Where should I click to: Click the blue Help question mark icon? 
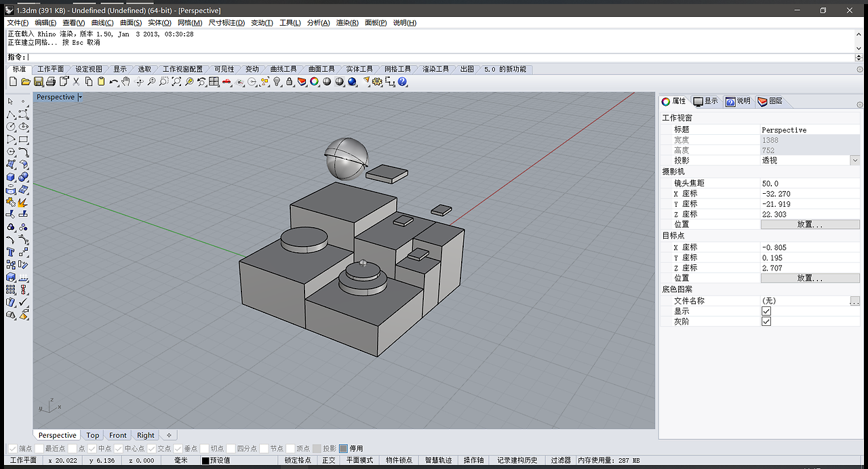[x=402, y=81]
